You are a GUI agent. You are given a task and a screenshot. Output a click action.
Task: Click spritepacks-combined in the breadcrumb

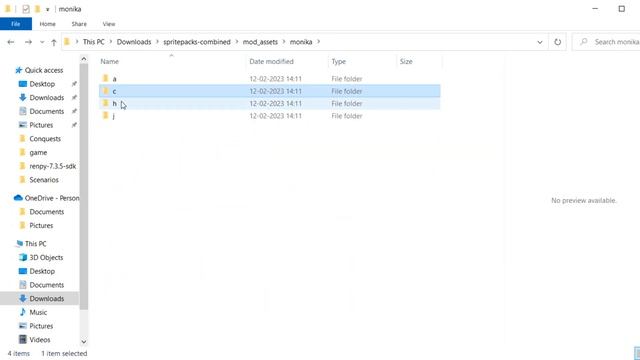[197, 42]
